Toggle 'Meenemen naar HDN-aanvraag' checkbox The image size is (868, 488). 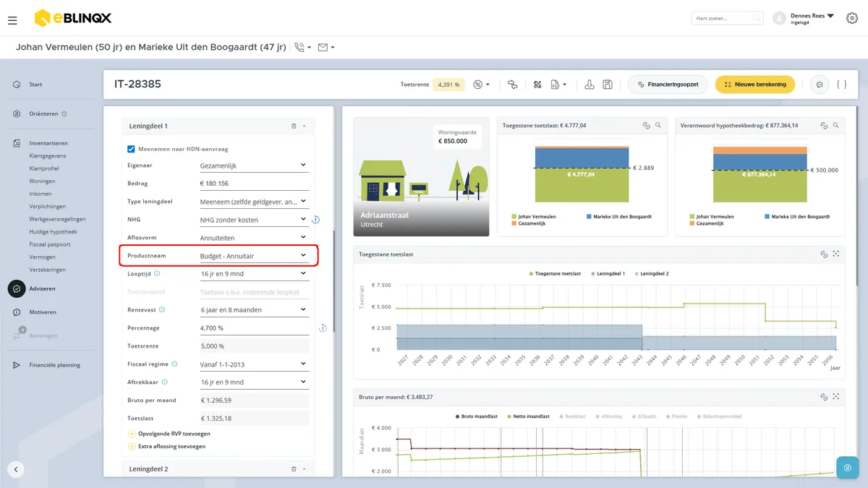[x=131, y=149]
